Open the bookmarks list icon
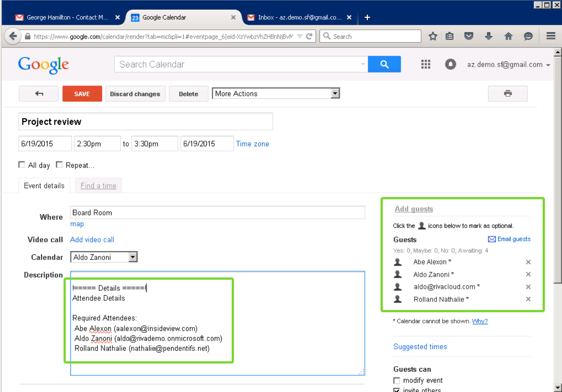Viewport: 562px width, 392px height. click(450, 36)
